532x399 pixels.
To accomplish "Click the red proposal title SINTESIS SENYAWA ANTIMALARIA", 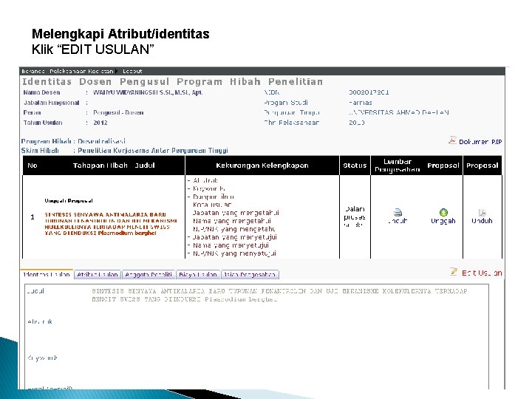I will (111, 224).
